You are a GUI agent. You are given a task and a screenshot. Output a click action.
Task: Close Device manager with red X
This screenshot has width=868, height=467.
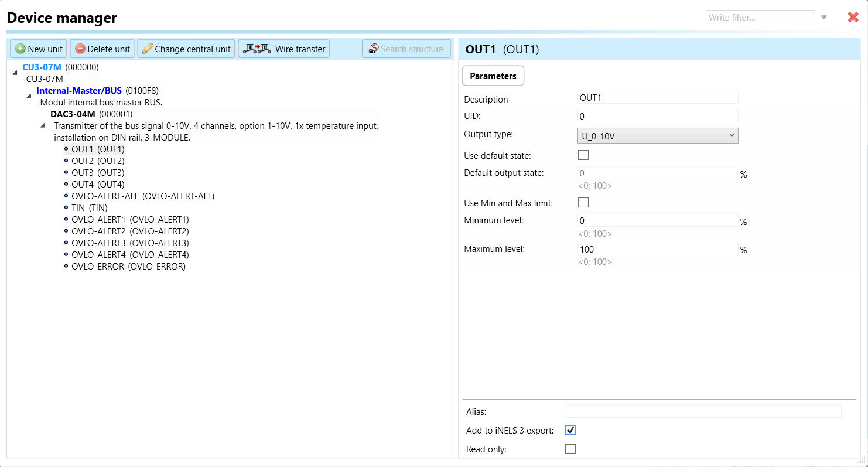853,18
